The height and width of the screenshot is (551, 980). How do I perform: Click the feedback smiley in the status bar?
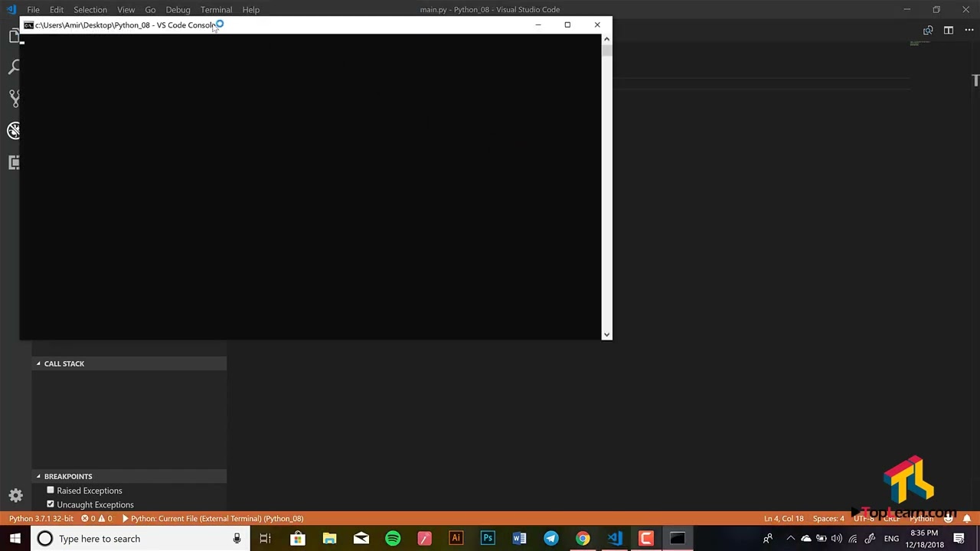pos(948,519)
